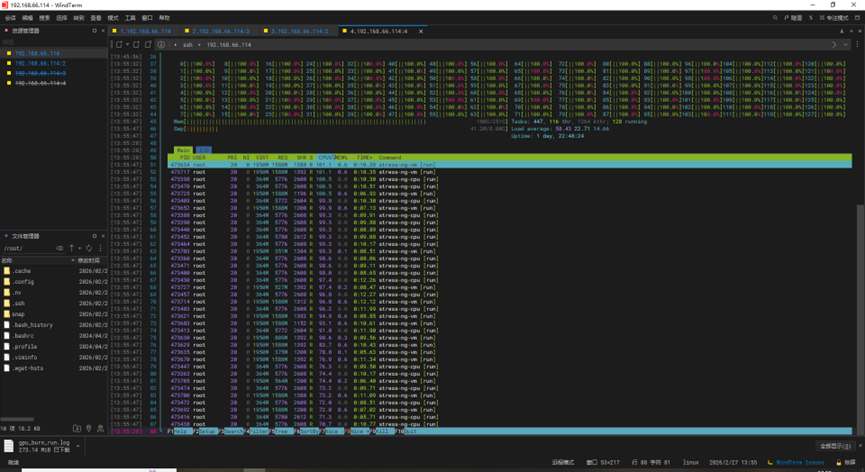Switch to tab 2.192.168.66.114:3

(221, 31)
